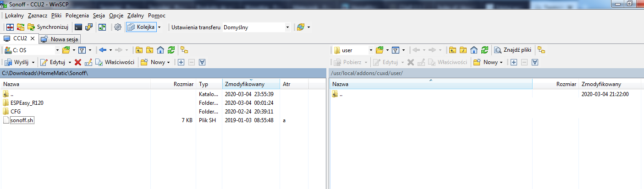Click remote select files plus icon
The height and width of the screenshot is (189, 644).
point(514,62)
